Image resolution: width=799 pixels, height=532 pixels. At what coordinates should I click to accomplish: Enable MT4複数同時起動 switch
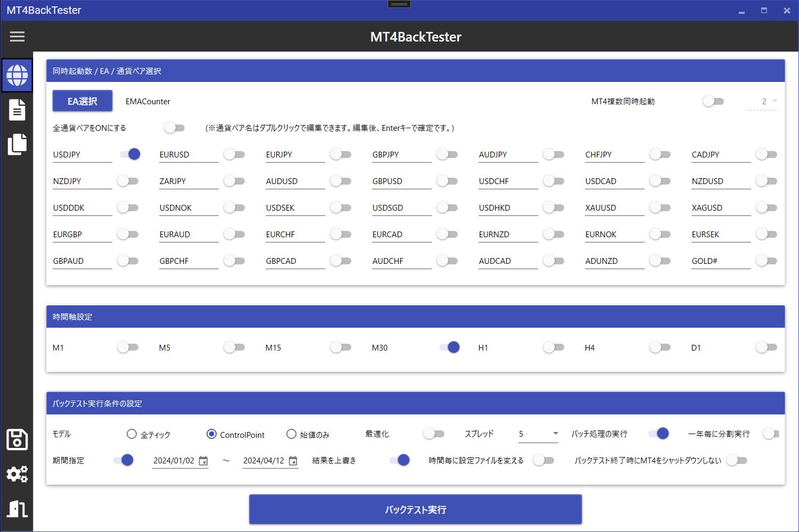[x=713, y=101]
